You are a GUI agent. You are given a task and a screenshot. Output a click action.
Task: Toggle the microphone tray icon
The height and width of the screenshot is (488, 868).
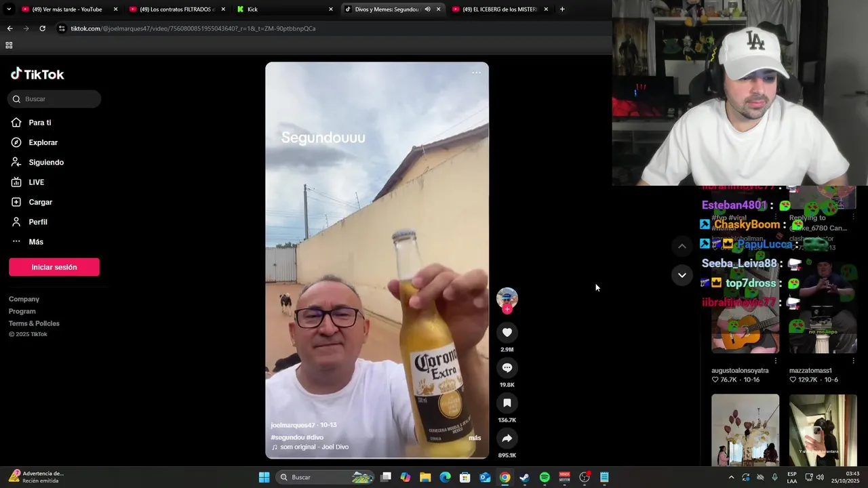pyautogui.click(x=774, y=477)
